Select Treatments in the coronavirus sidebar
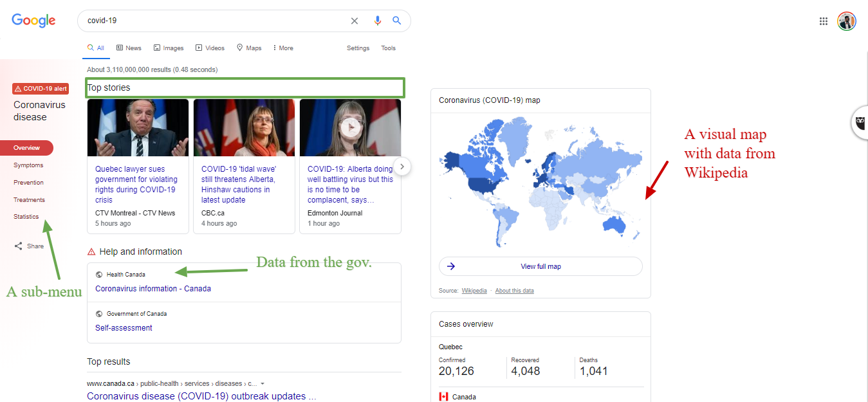 pyautogui.click(x=30, y=200)
